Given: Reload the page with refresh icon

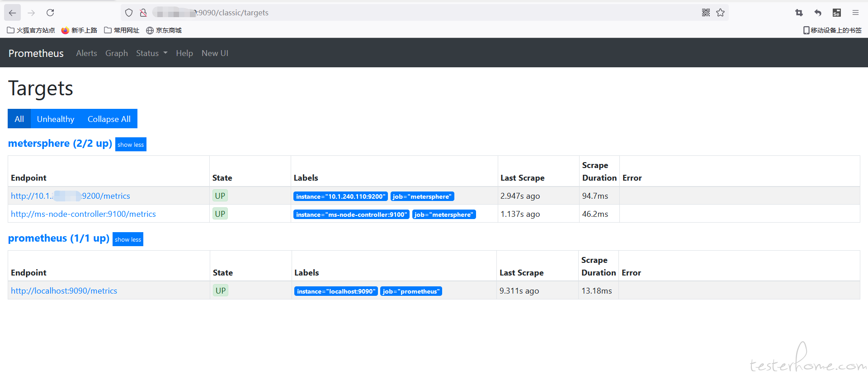Looking at the screenshot, I should pos(50,13).
